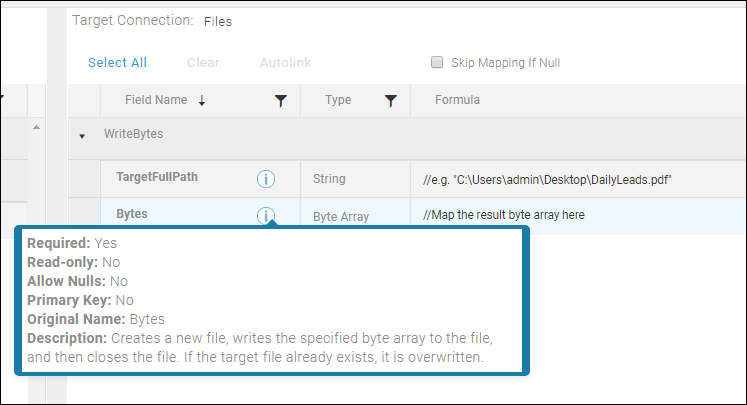The width and height of the screenshot is (747, 405).
Task: Collapse the WriteBytes group
Action: coord(82,136)
